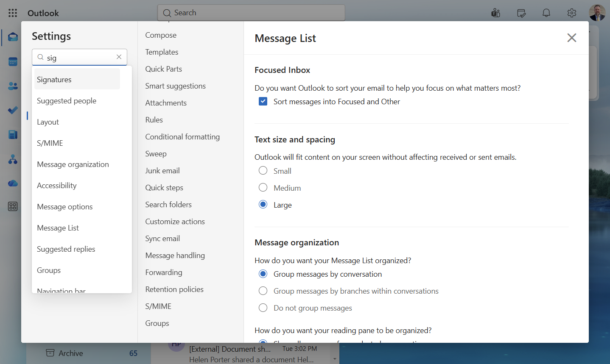Choose Suggested people search result
This screenshot has width=610, height=364.
click(x=77, y=100)
